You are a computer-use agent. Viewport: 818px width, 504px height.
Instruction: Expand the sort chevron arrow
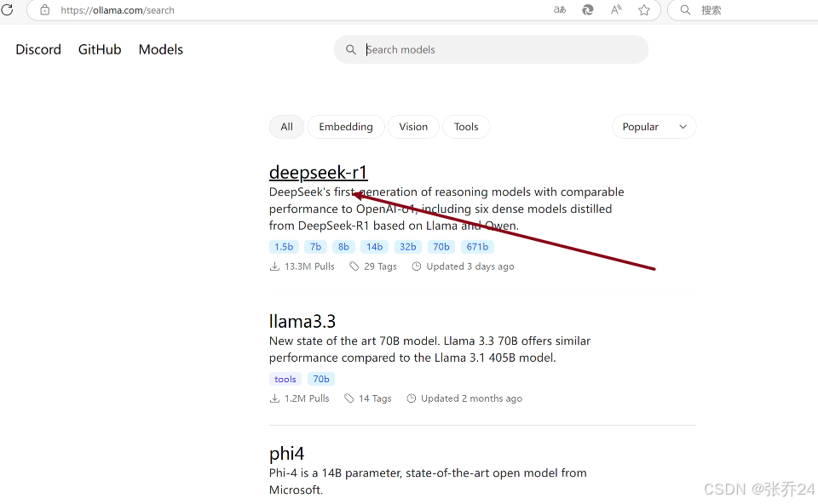(x=683, y=127)
